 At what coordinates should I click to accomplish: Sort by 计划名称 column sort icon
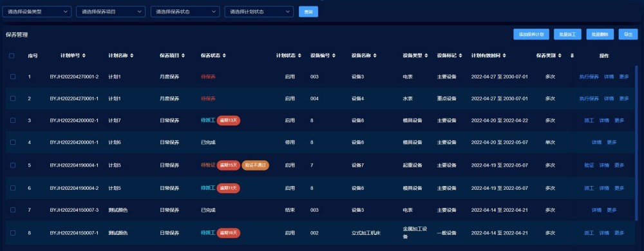coord(131,56)
